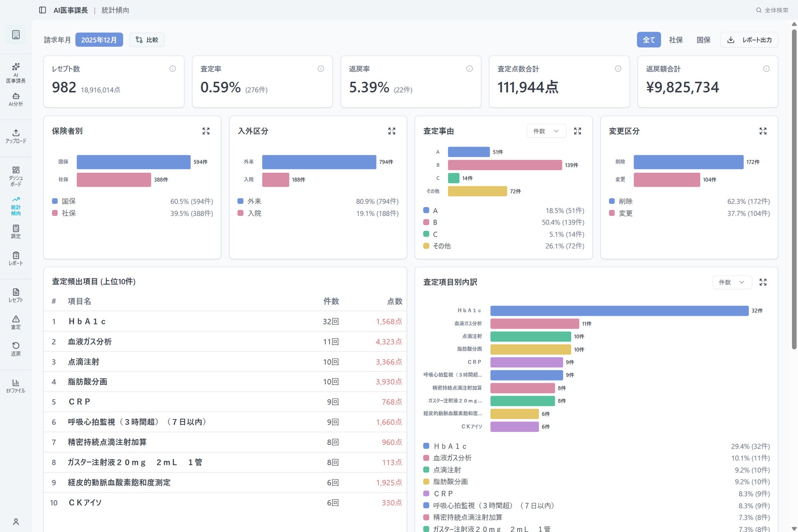Click info icon on 査定率 card
The width and height of the screenshot is (798, 532).
(321, 69)
